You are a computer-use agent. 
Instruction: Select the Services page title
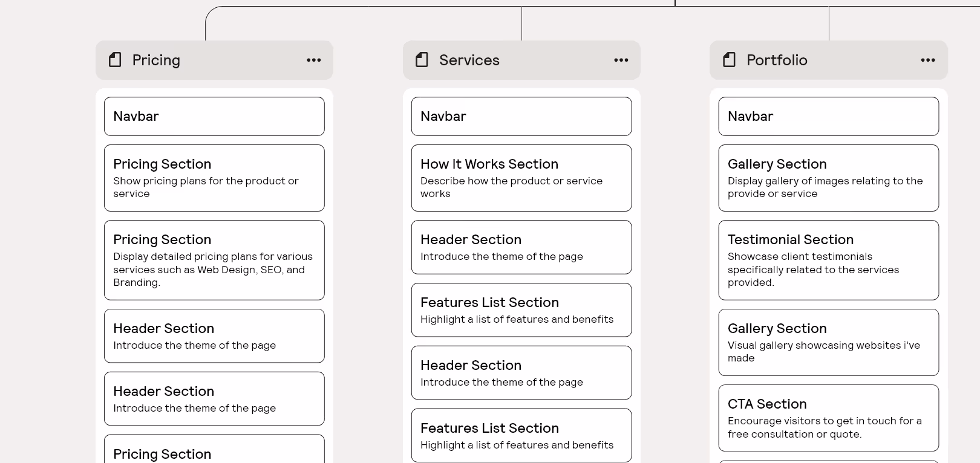click(x=469, y=60)
